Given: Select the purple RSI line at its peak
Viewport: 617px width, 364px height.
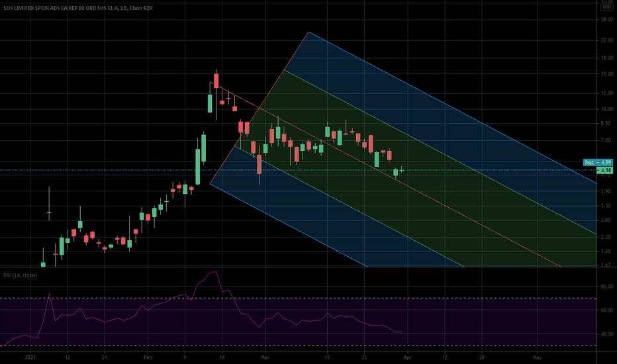Looking at the screenshot, I should coord(215,271).
